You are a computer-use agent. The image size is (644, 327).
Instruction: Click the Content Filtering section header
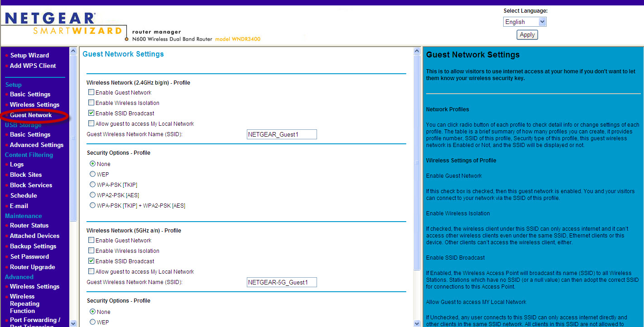29,155
